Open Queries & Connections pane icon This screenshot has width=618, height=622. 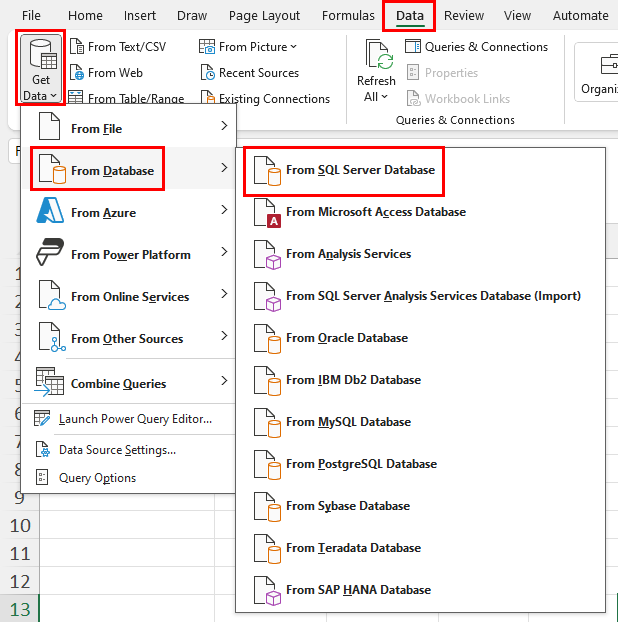tap(413, 46)
